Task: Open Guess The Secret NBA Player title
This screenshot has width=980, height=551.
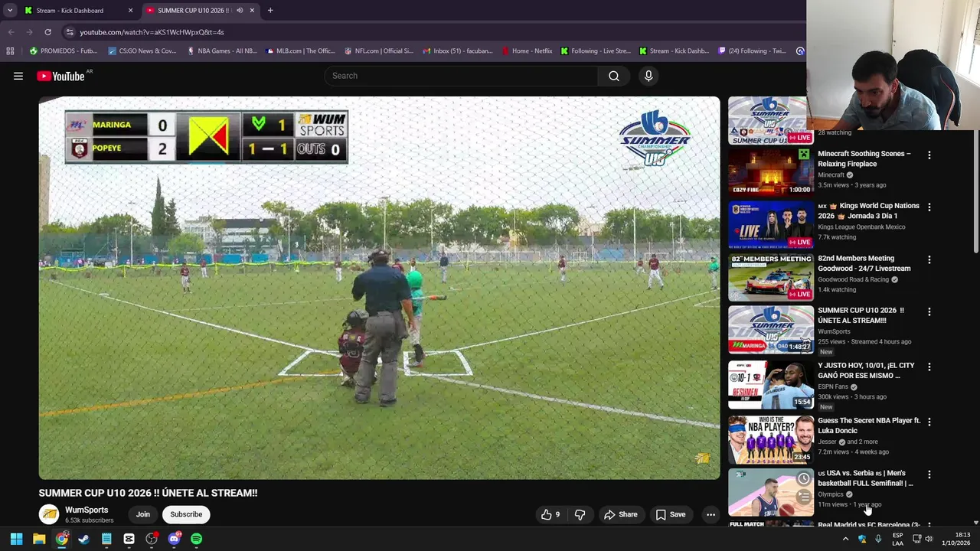Action: pos(869,425)
